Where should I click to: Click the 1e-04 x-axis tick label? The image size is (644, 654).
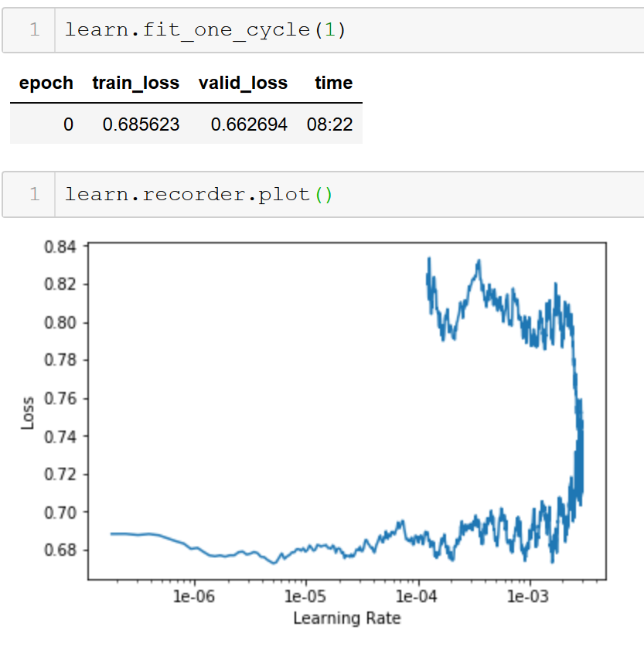coord(416,597)
